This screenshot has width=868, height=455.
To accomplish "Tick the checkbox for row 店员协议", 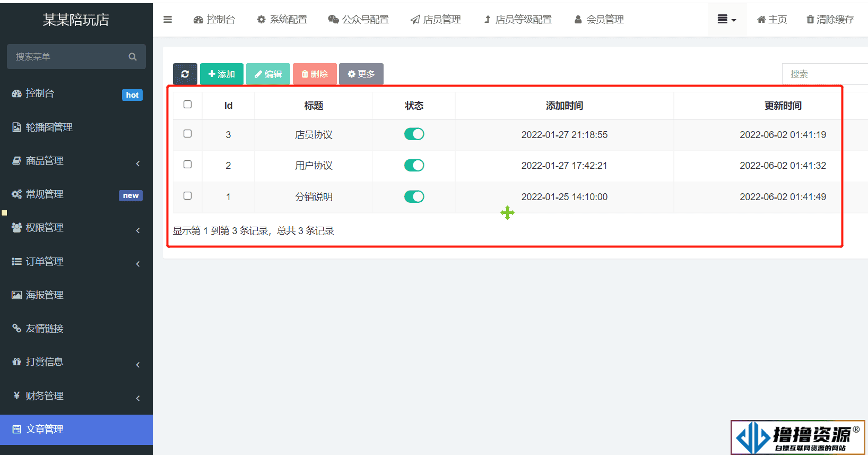I will coord(187,133).
